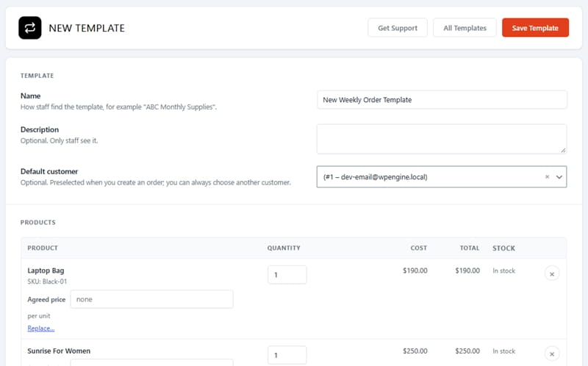Select the Sunrise For Women In stock status

pos(504,351)
